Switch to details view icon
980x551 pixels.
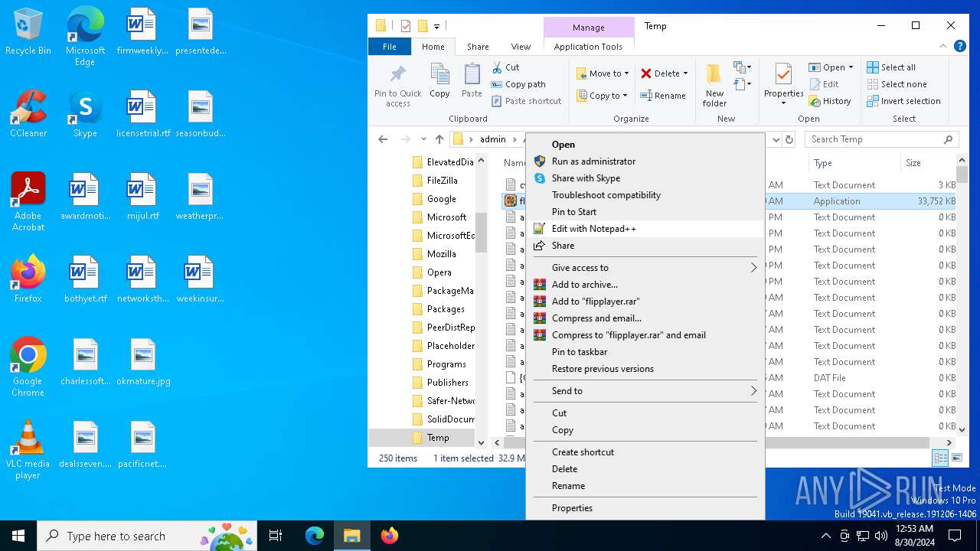(x=940, y=458)
